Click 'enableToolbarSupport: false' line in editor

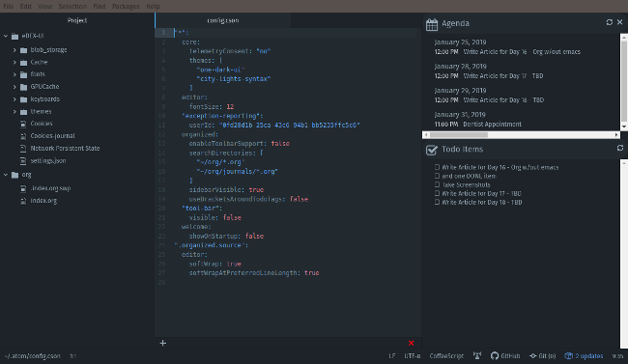239,144
